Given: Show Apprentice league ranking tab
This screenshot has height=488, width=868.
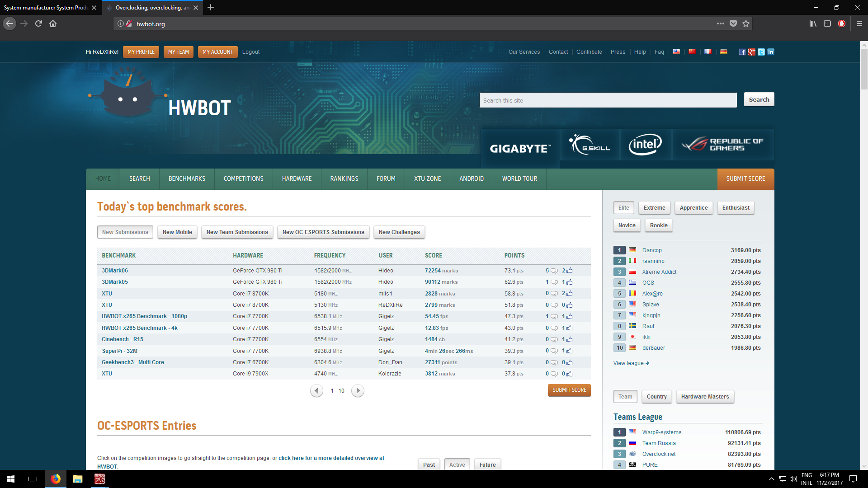Looking at the screenshot, I should tap(693, 208).
